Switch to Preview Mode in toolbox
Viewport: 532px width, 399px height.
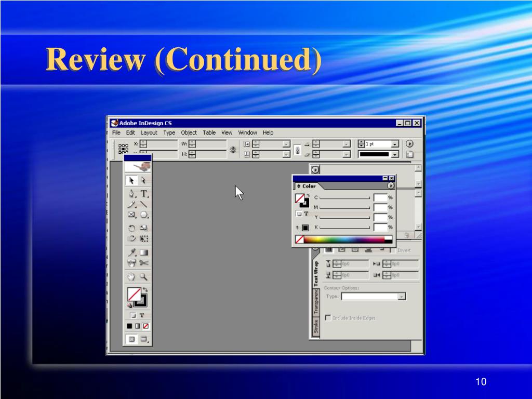pyautogui.click(x=144, y=339)
